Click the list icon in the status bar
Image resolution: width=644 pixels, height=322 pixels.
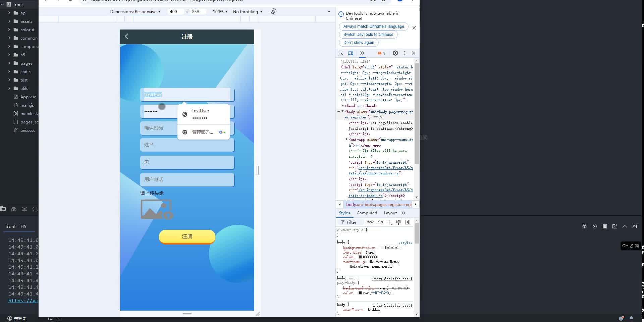pos(50,318)
